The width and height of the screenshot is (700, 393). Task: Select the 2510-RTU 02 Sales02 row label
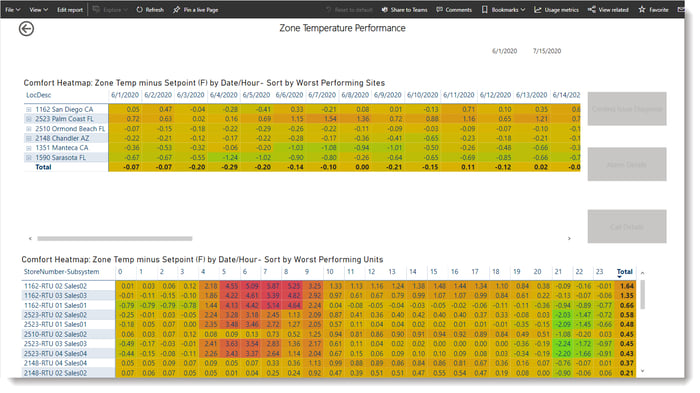pos(55,334)
